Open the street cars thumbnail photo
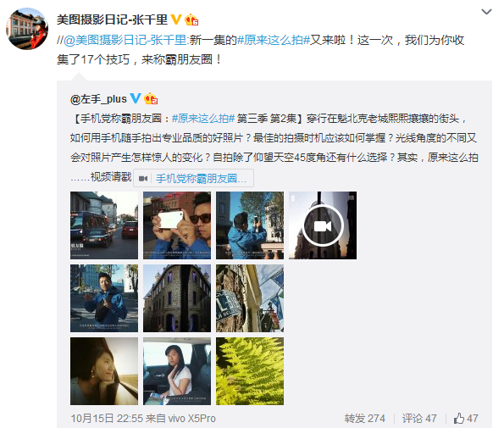Image resolution: width=504 pixels, height=428 pixels. point(104,225)
